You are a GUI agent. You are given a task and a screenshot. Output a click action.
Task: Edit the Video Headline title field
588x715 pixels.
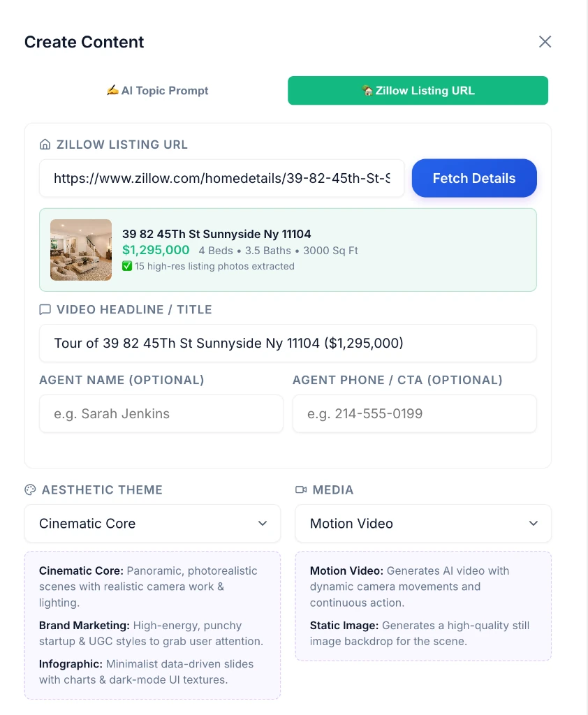(288, 344)
